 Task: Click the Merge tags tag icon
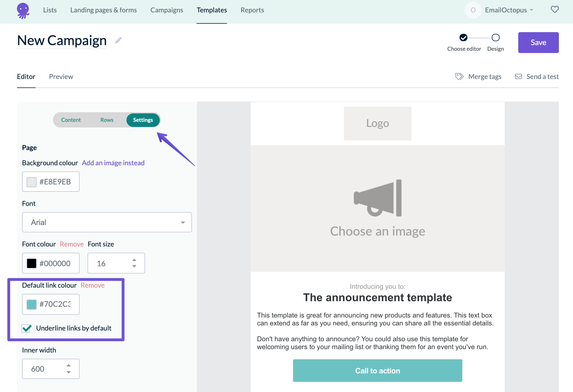click(459, 76)
